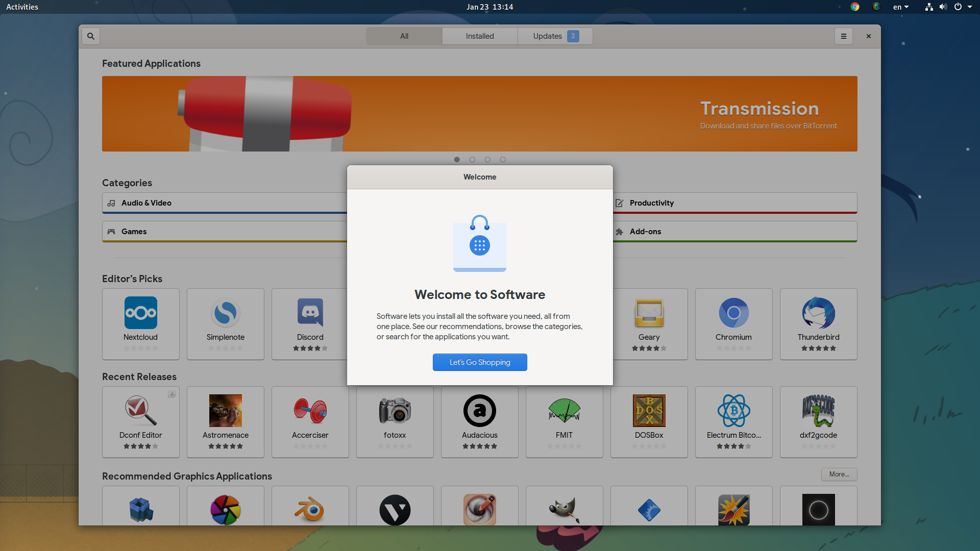980x551 pixels.
Task: Close the Software window
Action: coord(869,36)
